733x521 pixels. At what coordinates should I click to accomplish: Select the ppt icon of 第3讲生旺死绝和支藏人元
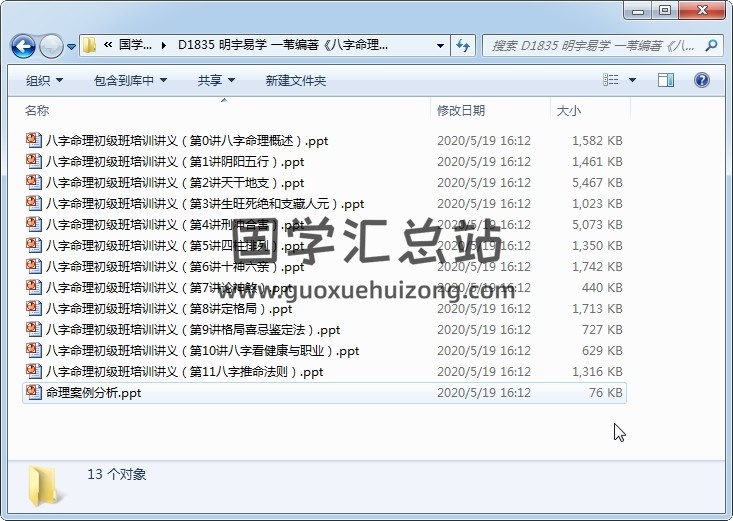tap(33, 203)
